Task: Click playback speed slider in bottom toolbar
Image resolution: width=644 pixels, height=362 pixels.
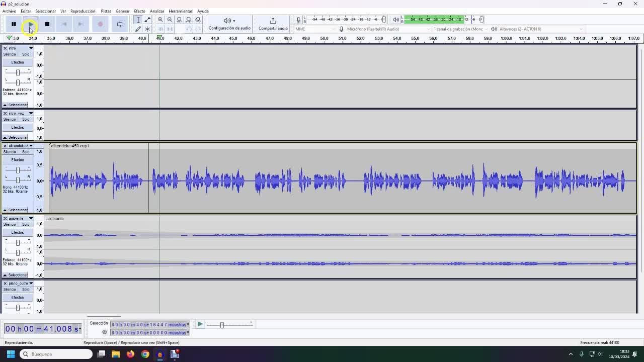Action: 229,324
